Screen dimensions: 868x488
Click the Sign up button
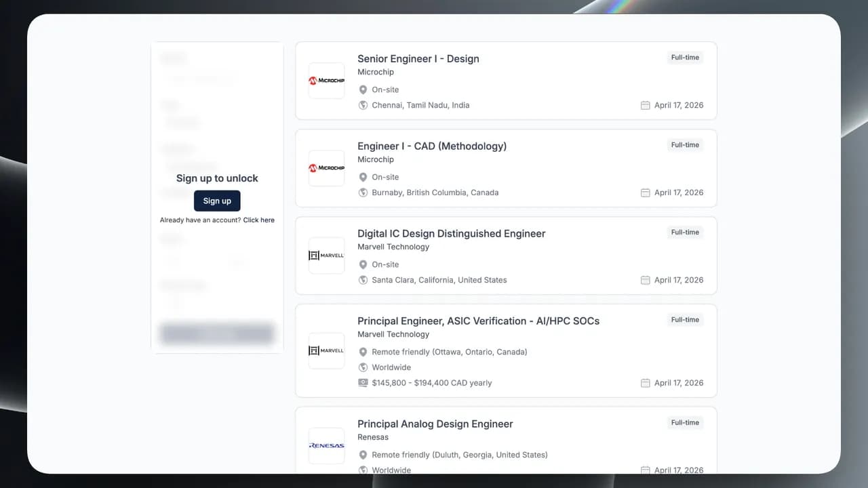tap(217, 201)
